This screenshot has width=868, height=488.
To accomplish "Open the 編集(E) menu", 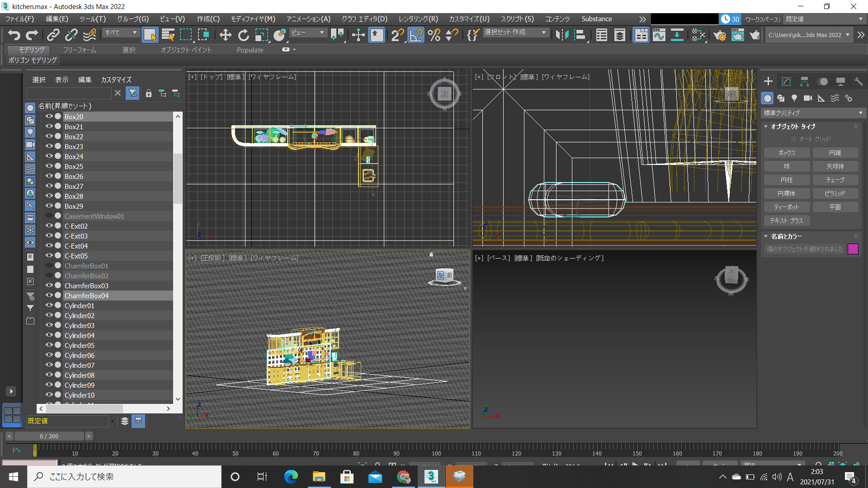I will coord(57,19).
